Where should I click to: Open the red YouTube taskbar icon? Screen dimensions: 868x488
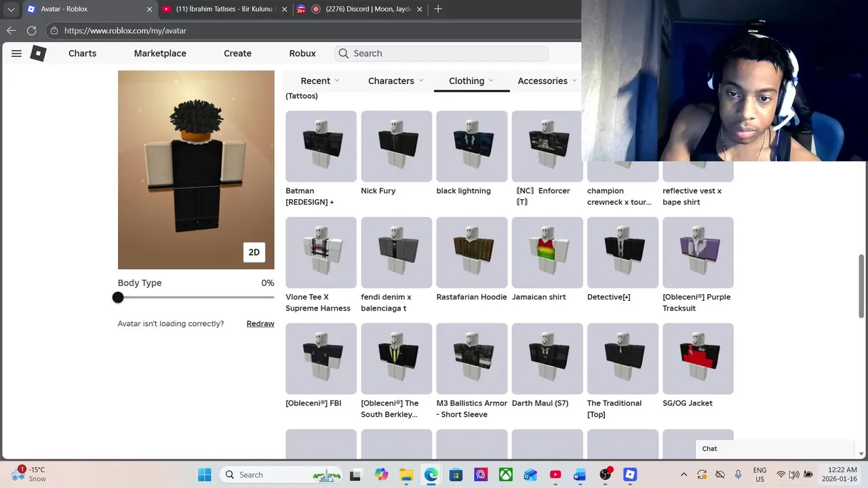coord(555,475)
